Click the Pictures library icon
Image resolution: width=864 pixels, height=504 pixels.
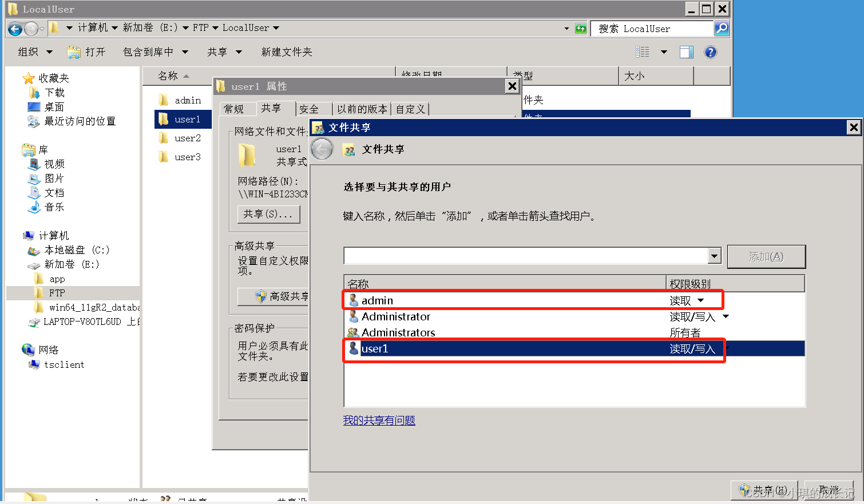tap(34, 178)
